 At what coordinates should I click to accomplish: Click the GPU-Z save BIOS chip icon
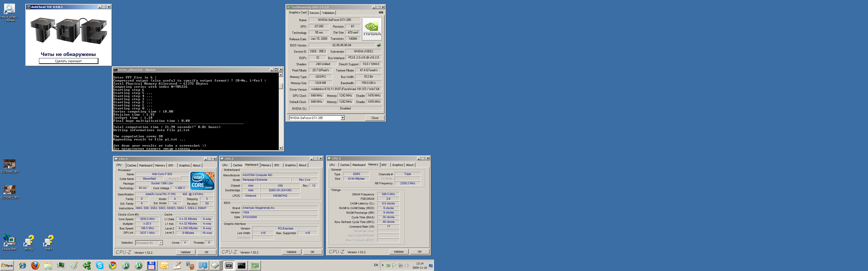pos(379,45)
